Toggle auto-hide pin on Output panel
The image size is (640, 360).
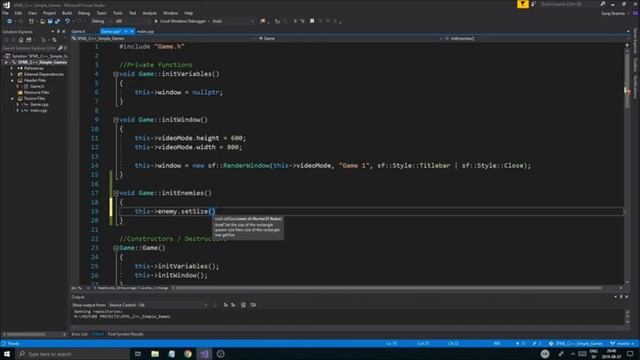(x=621, y=297)
